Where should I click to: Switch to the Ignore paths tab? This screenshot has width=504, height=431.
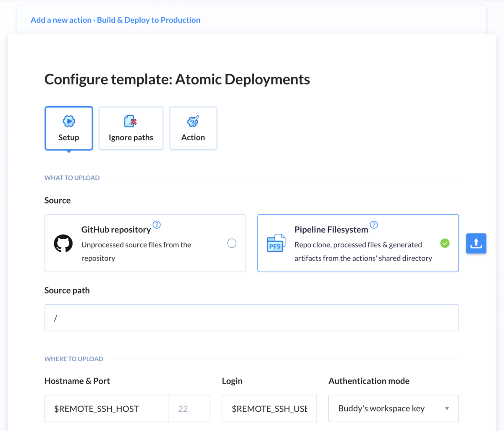(131, 128)
